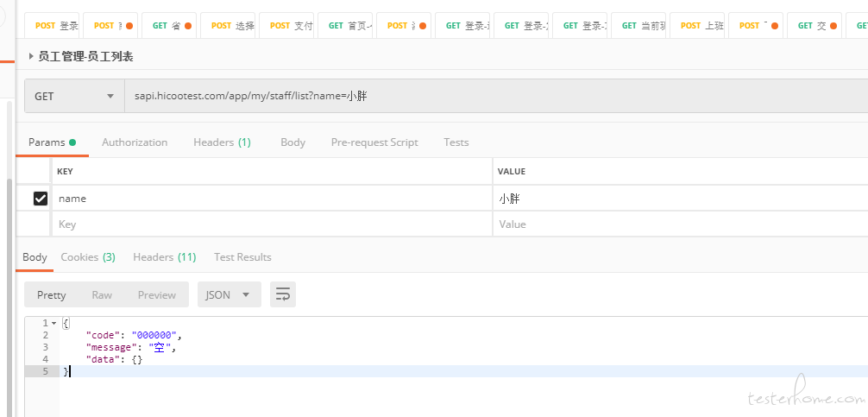Screen dimensions: 868x417
Task: Open the Authorization tab
Action: pos(135,142)
